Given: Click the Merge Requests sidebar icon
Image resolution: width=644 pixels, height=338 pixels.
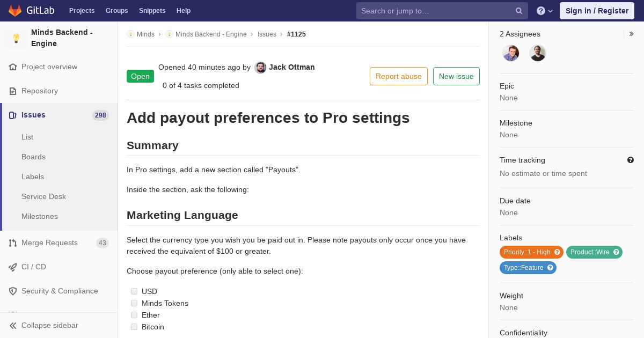Looking at the screenshot, I should 13,243.
